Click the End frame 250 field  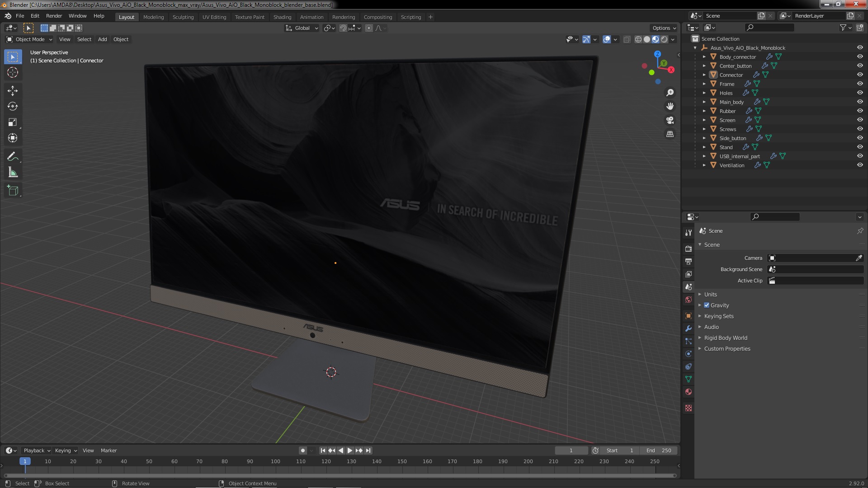click(659, 450)
